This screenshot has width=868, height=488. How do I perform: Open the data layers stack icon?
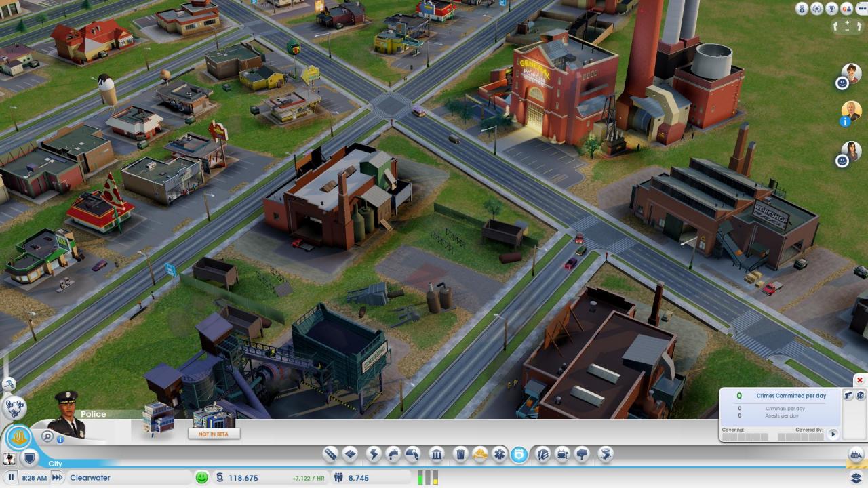tap(856, 478)
